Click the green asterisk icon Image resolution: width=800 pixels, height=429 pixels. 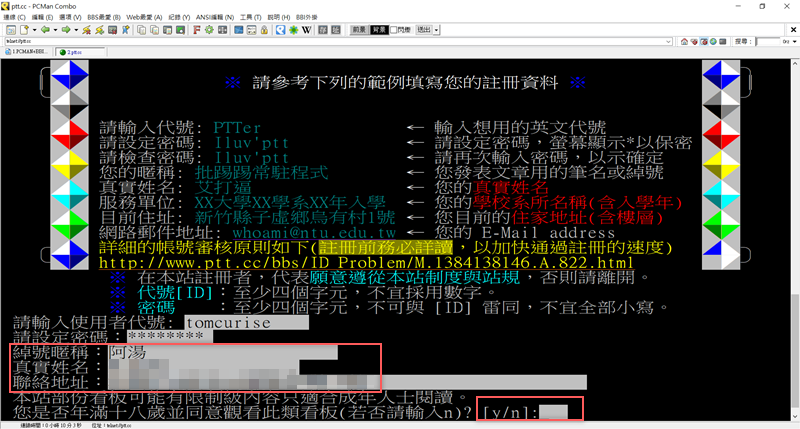pos(293,30)
